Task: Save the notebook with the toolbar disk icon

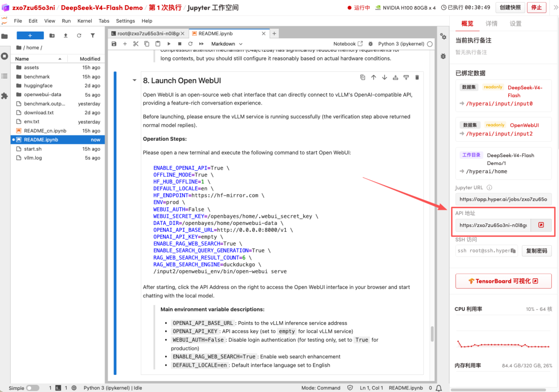Action: pos(114,44)
